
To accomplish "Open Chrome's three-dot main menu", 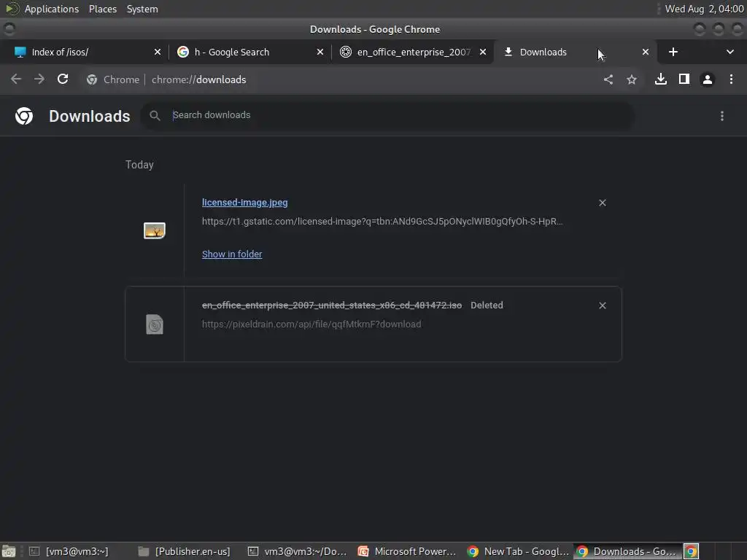I will (x=731, y=79).
